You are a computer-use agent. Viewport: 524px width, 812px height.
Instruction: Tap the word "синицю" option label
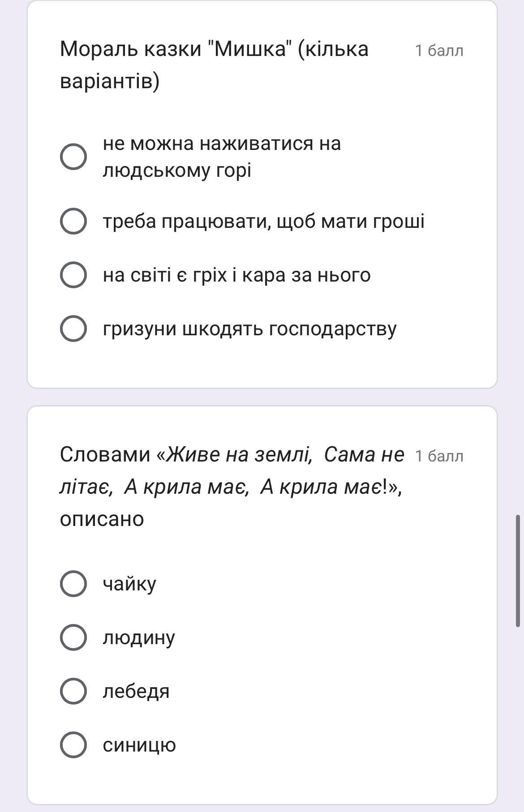(x=139, y=745)
